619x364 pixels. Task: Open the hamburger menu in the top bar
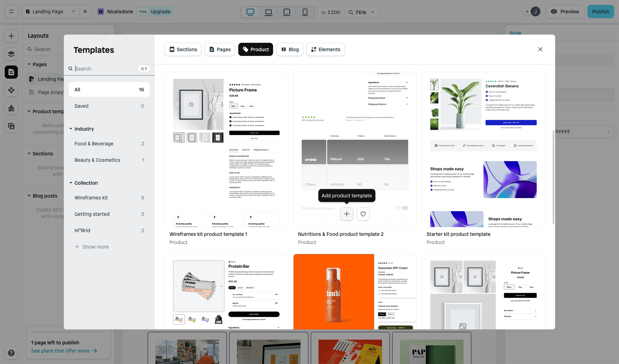tap(11, 12)
